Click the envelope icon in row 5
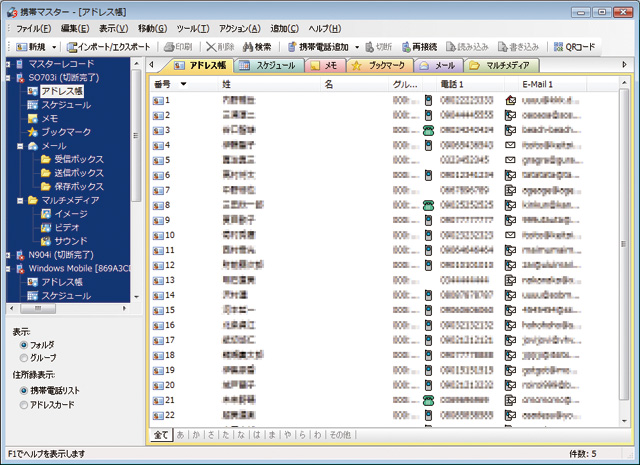 point(510,160)
